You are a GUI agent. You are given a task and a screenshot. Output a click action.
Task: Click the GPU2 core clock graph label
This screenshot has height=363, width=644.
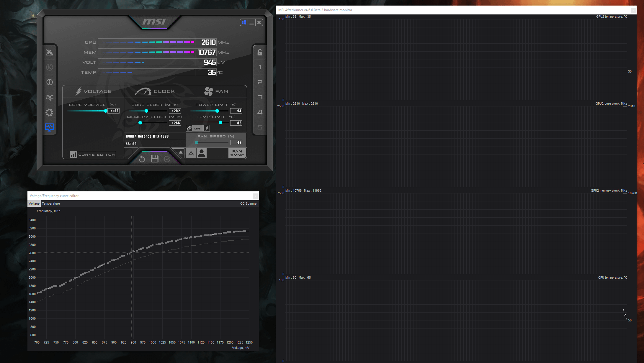611,104
